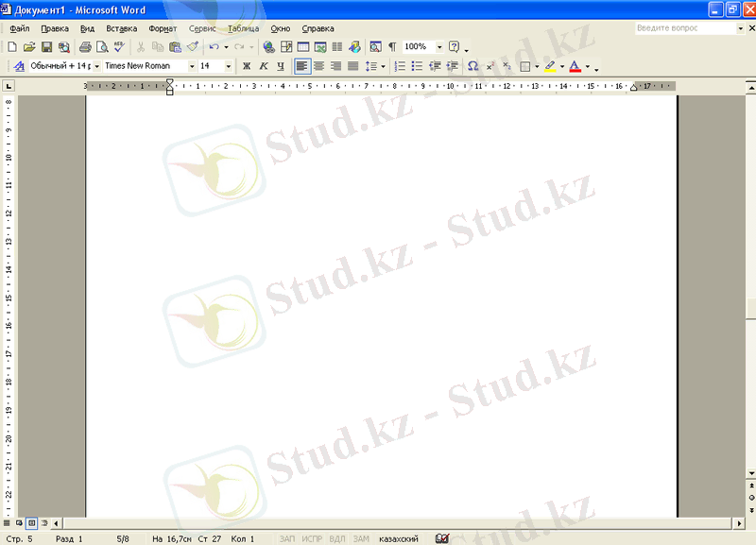This screenshot has width=756, height=545.
Task: Open the Правка menu
Action: point(55,28)
